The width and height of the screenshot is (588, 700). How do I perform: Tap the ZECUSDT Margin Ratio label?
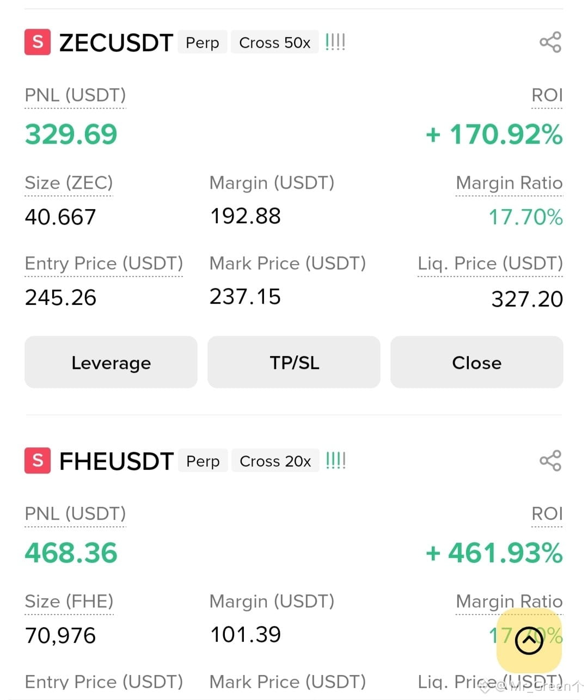pyautogui.click(x=509, y=183)
